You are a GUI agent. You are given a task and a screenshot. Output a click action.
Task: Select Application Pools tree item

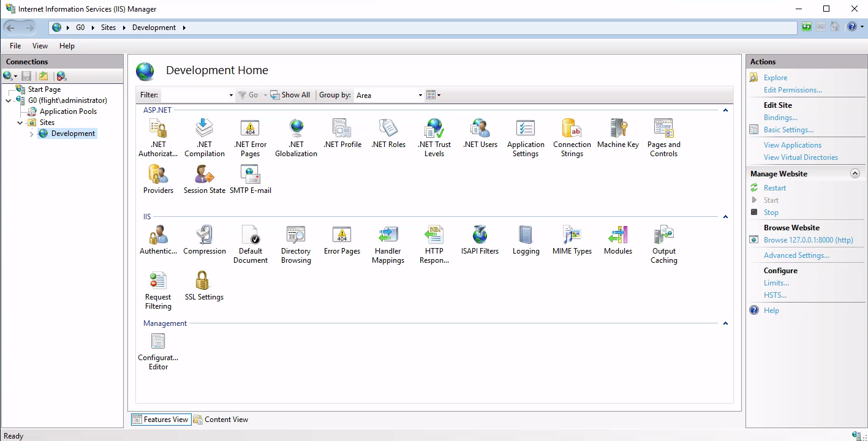point(68,111)
